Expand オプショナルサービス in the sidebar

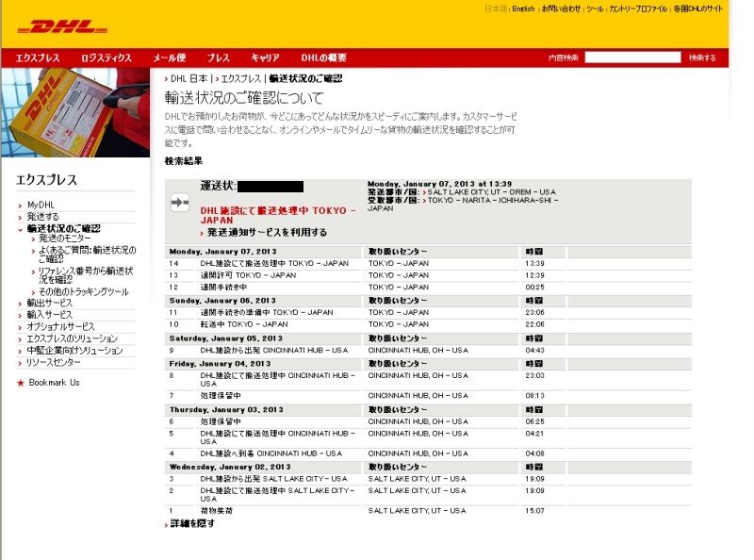[x=60, y=326]
